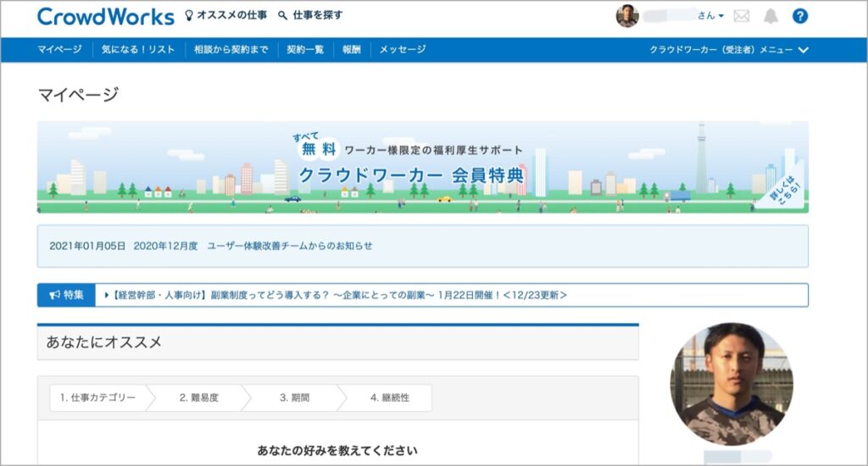868x466 pixels.
Task: Open メッセージ menu item
Action: click(403, 49)
